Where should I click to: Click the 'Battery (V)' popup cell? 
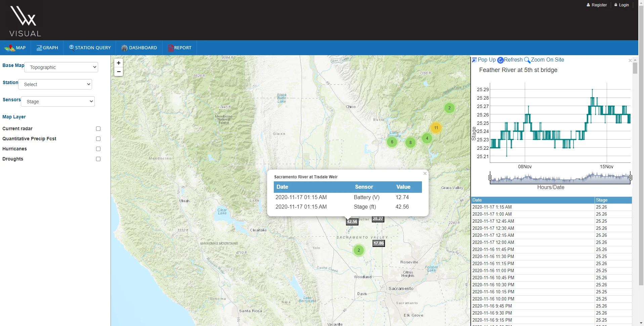[x=367, y=197]
